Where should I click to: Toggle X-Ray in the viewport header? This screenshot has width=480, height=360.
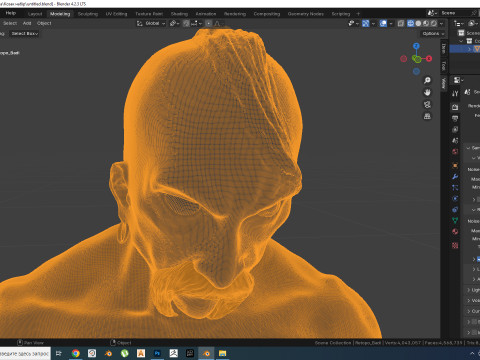click(401, 23)
